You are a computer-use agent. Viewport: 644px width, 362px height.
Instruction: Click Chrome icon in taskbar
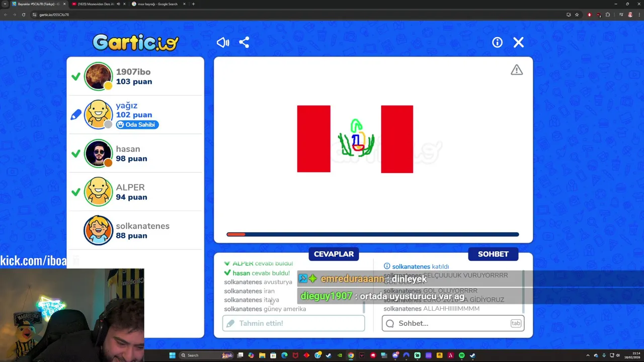click(x=351, y=355)
